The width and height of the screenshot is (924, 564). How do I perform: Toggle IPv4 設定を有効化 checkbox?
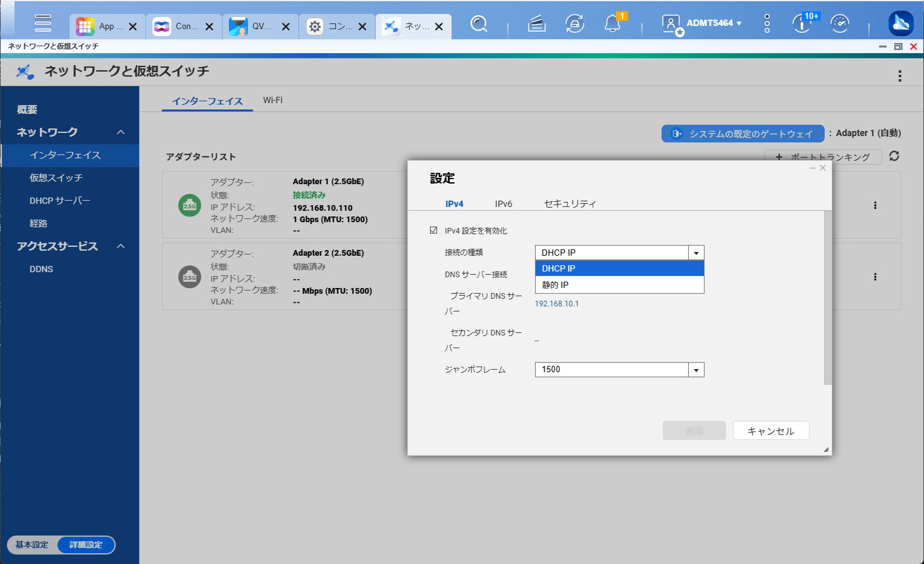tap(433, 230)
